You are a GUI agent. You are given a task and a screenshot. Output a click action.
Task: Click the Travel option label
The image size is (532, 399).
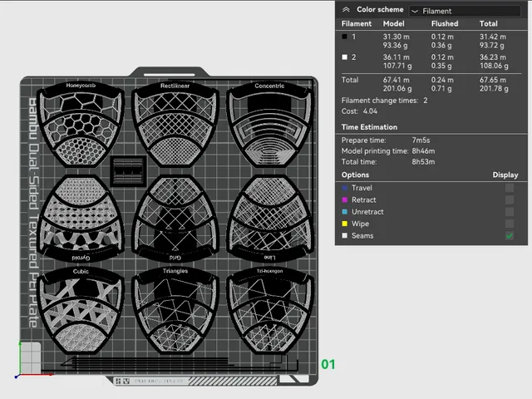point(362,188)
